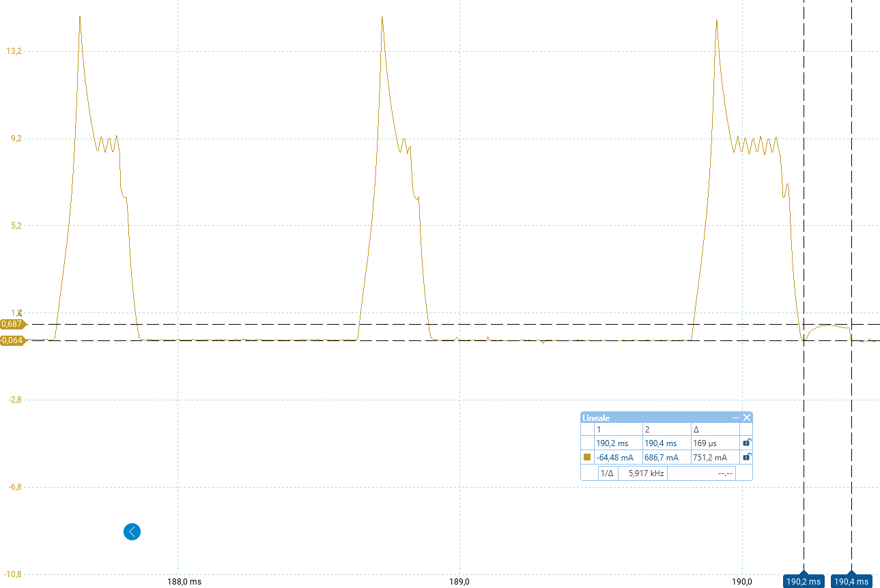Click the -64,48 mA ruler value
The image size is (880, 588).
pyautogui.click(x=614, y=458)
